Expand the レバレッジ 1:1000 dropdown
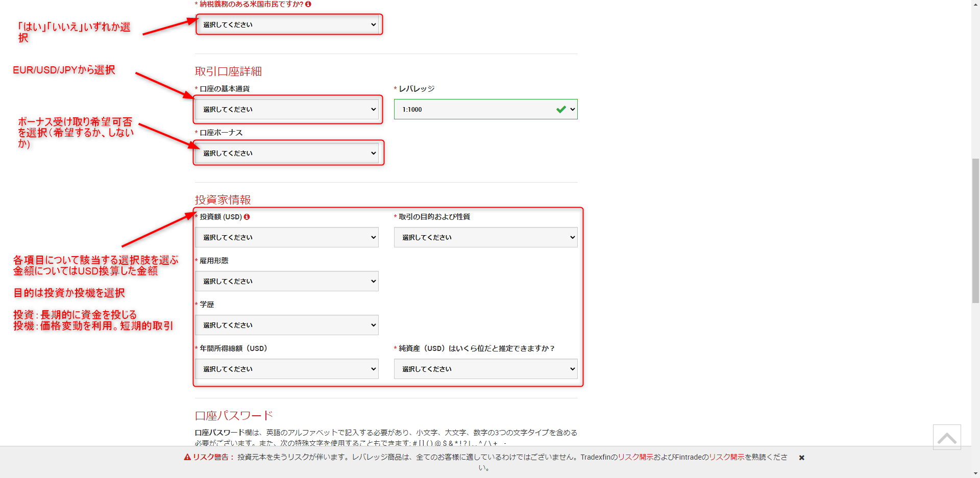Image resolution: width=980 pixels, height=478 pixels. tap(485, 109)
